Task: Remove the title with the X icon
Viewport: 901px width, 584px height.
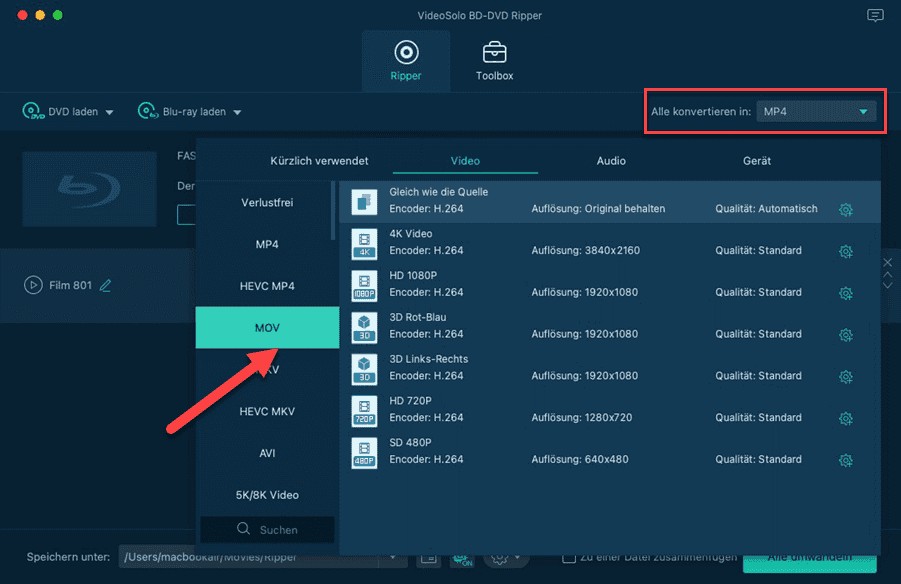Action: pos(888,263)
